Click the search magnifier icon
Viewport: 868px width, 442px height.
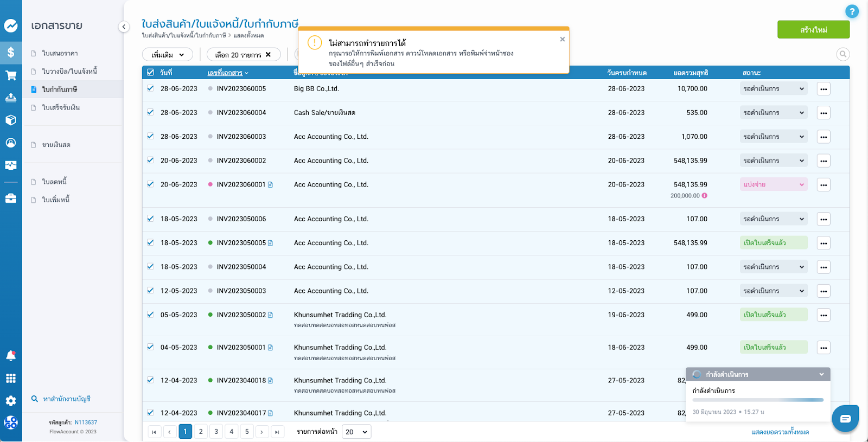pyautogui.click(x=843, y=54)
